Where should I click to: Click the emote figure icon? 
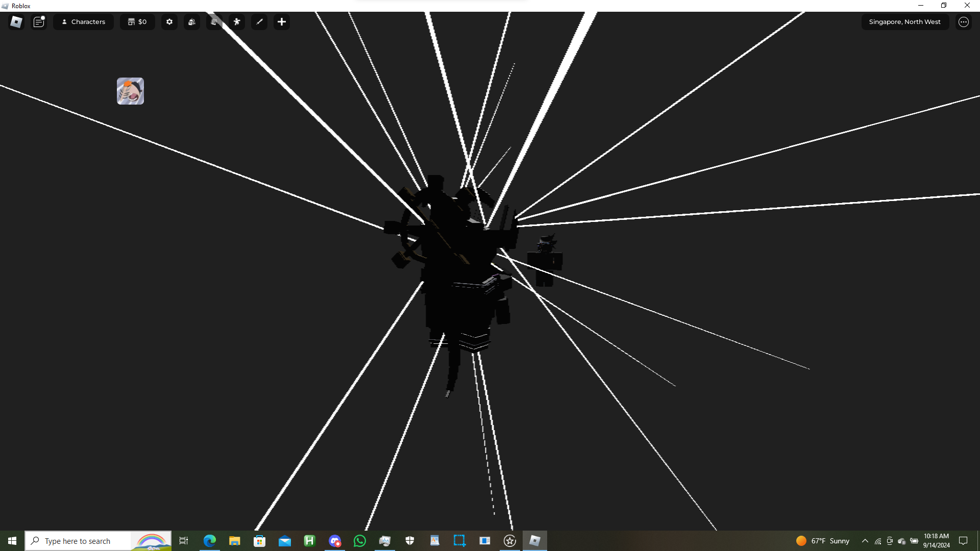(x=237, y=22)
